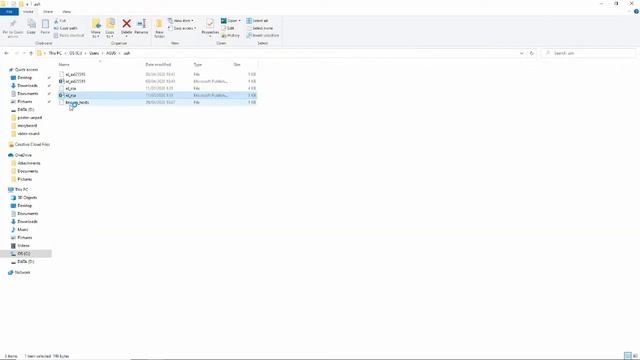Click Select none in the ribbon

click(x=260, y=28)
